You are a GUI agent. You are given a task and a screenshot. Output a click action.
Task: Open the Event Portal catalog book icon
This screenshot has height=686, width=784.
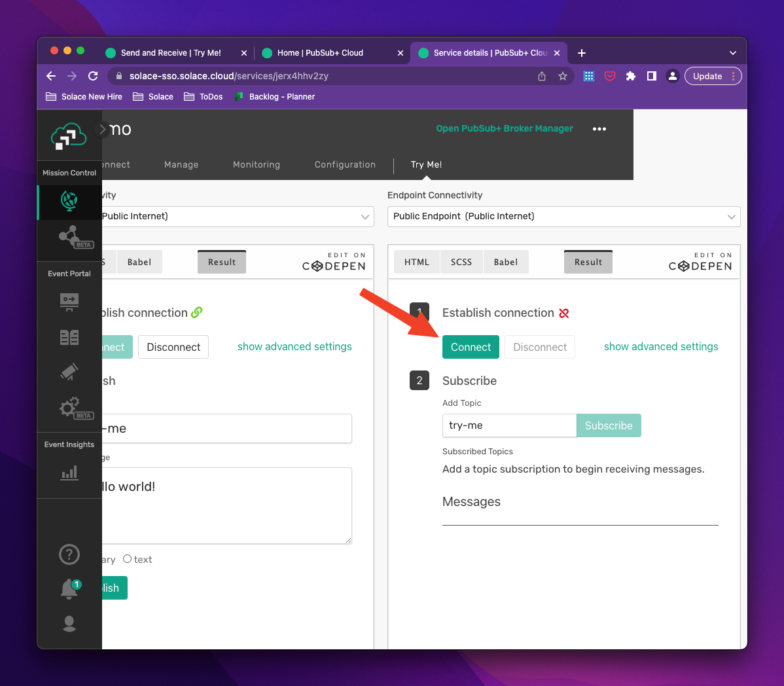tap(69, 337)
